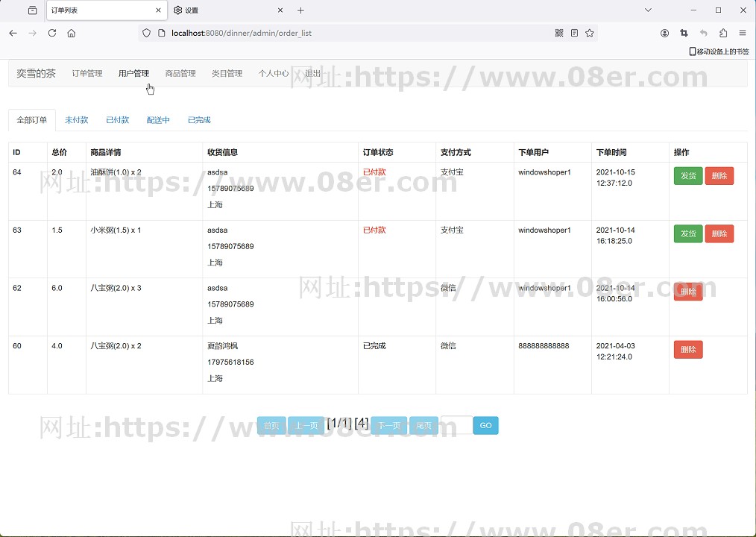The height and width of the screenshot is (537, 756).
Task: Bookmark this page with star icon
Action: [590, 33]
